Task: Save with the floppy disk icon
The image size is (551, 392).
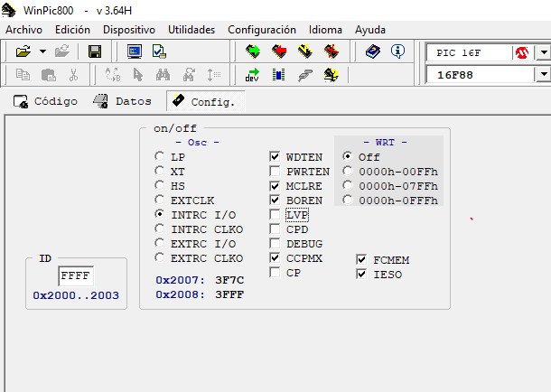Action: coord(95,51)
